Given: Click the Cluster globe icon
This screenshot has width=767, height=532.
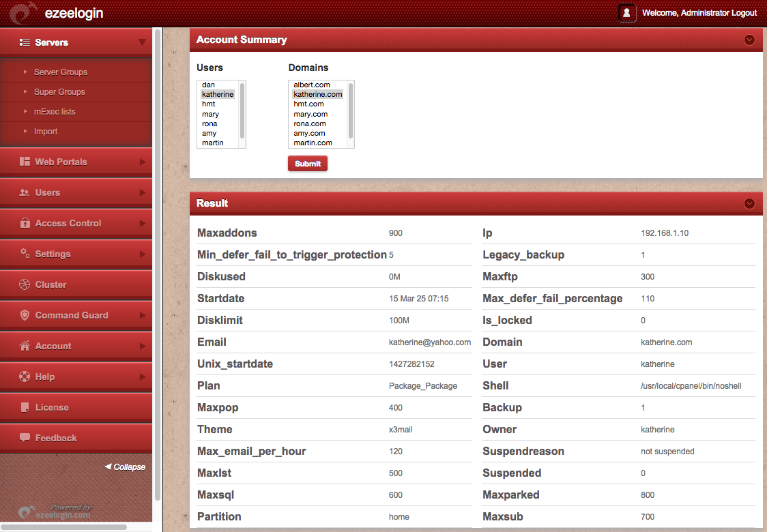Looking at the screenshot, I should pyautogui.click(x=25, y=284).
